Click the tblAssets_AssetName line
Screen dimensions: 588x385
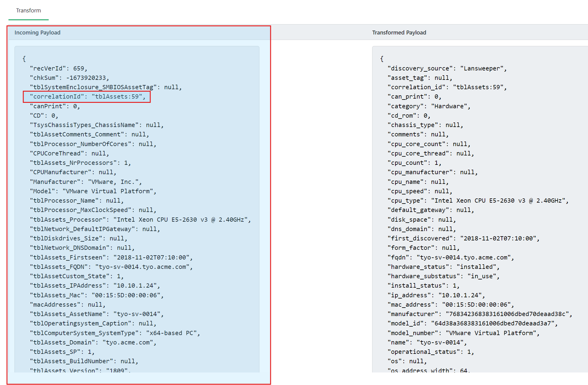(97, 314)
